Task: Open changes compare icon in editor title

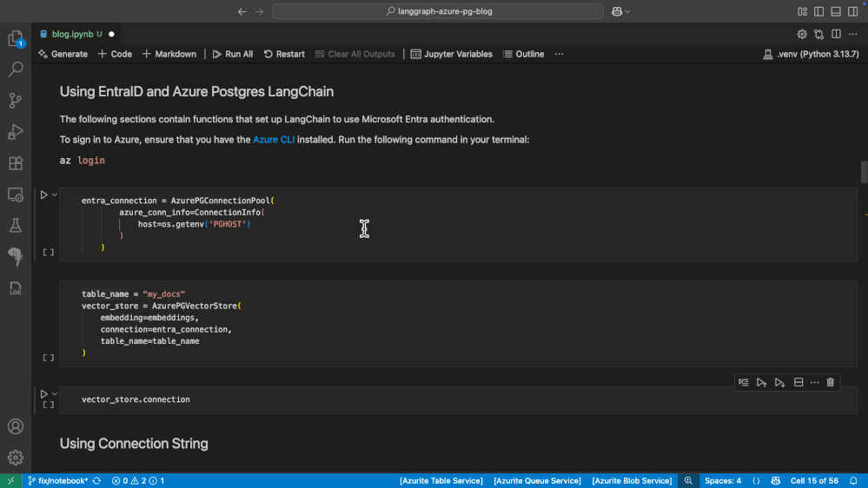Action: 819,35
